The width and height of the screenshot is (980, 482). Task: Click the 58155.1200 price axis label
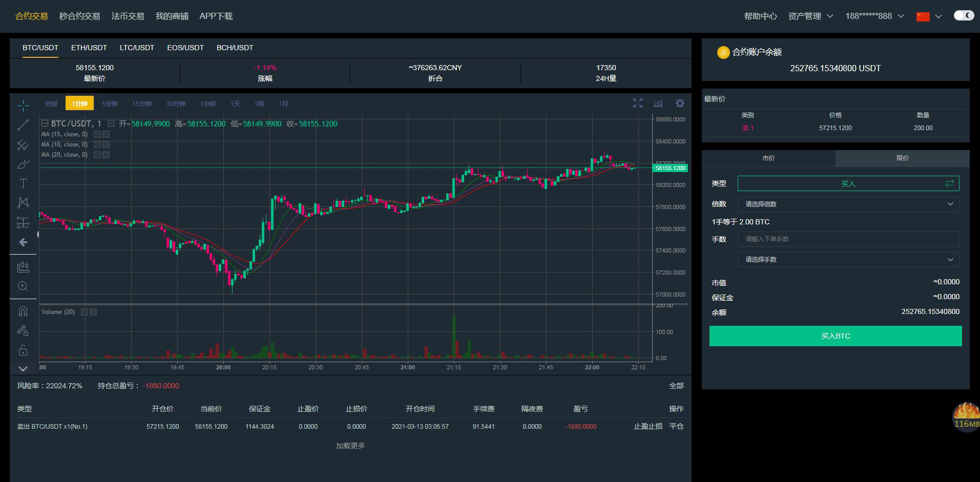point(670,168)
